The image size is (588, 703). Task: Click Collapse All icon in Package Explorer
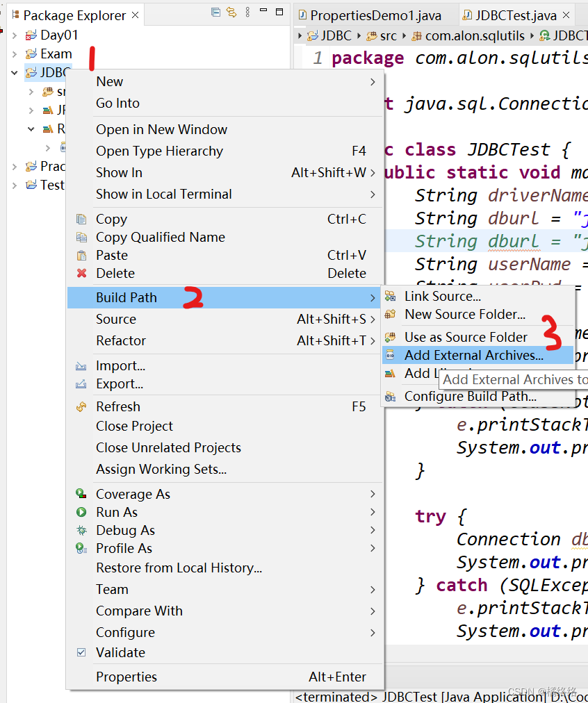pyautogui.click(x=215, y=12)
